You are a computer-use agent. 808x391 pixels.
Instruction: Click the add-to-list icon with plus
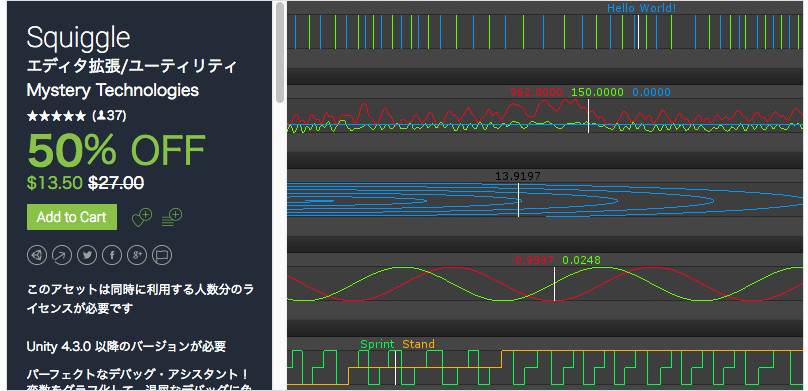pyautogui.click(x=172, y=217)
